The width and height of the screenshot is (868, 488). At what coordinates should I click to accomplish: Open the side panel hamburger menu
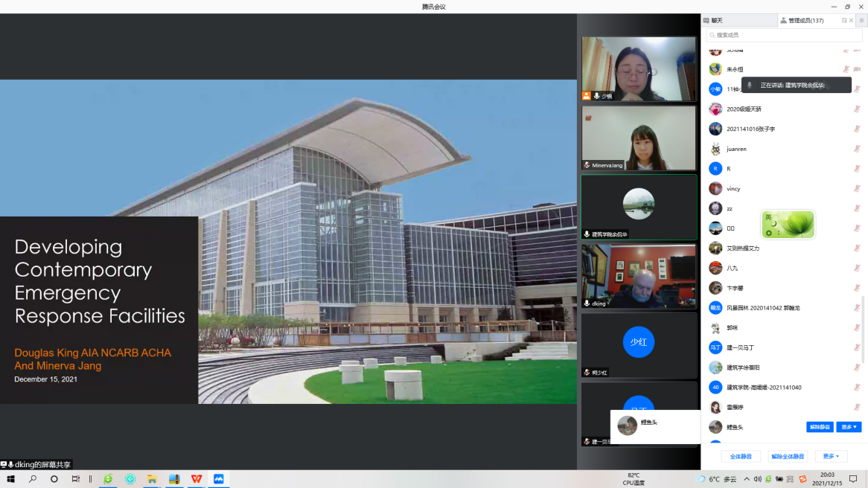(861, 21)
